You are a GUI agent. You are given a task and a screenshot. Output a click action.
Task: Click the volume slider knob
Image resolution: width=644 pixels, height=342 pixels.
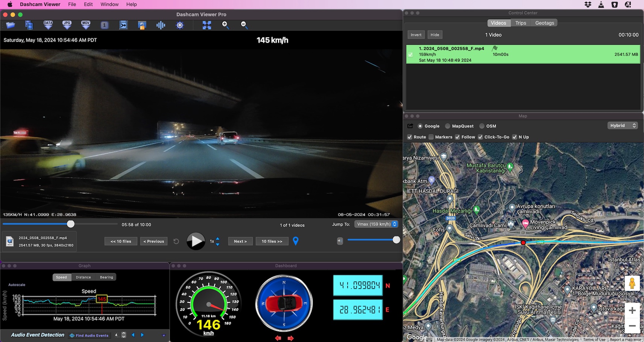point(396,240)
